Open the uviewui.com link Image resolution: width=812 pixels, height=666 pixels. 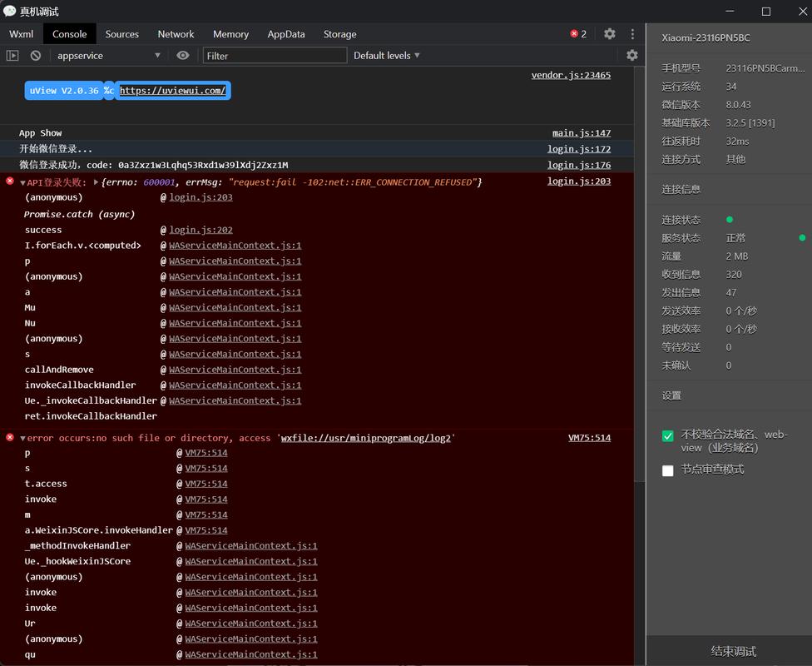pyautogui.click(x=172, y=91)
